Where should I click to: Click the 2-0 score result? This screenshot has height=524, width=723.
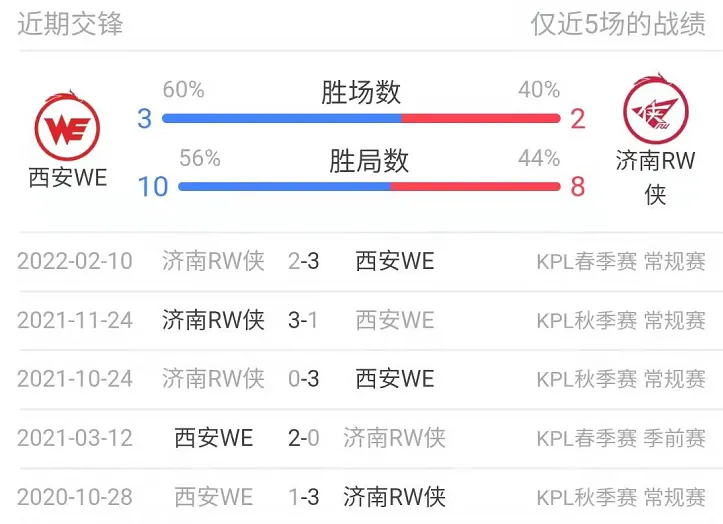(x=303, y=438)
